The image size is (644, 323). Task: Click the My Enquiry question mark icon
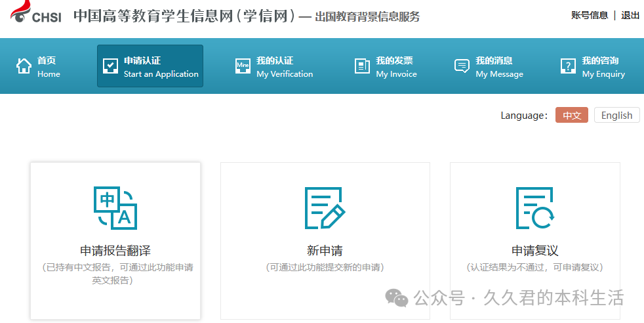[x=568, y=66]
